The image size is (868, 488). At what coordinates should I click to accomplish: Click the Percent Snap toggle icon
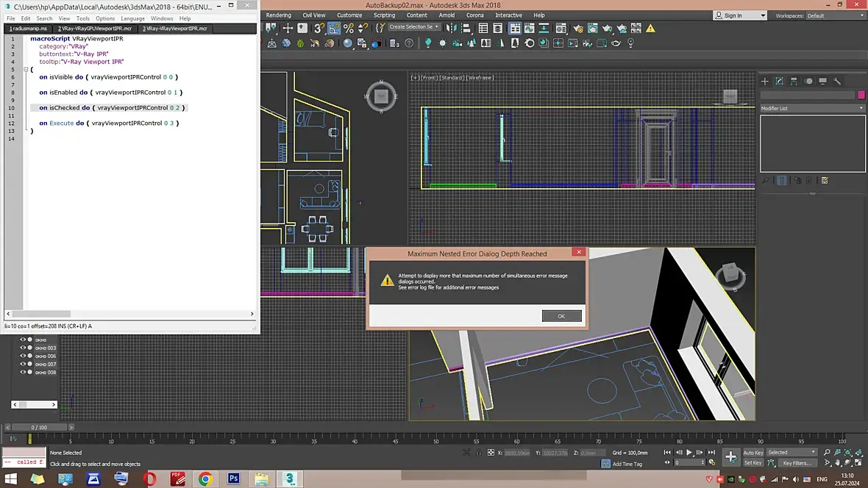(349, 28)
